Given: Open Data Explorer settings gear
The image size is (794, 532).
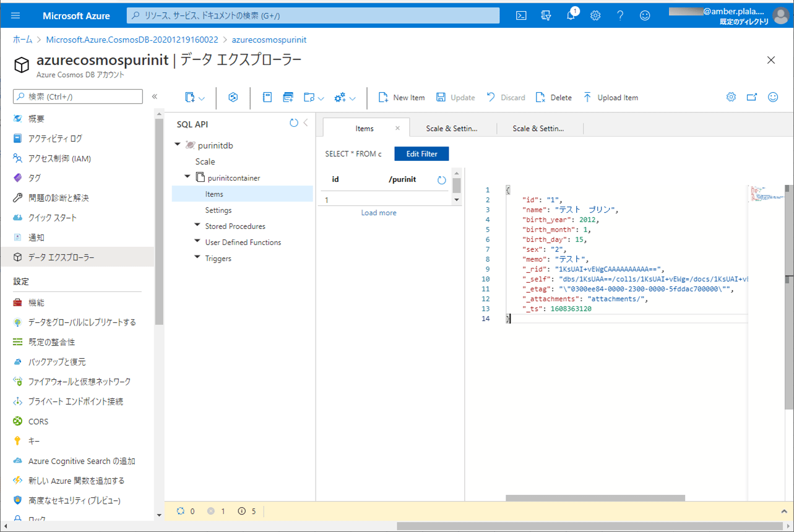Looking at the screenshot, I should [731, 97].
